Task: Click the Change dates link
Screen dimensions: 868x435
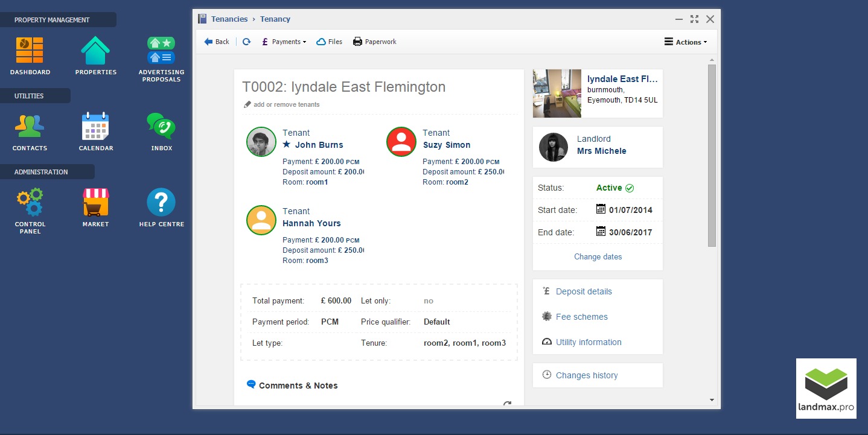Action: click(x=598, y=256)
